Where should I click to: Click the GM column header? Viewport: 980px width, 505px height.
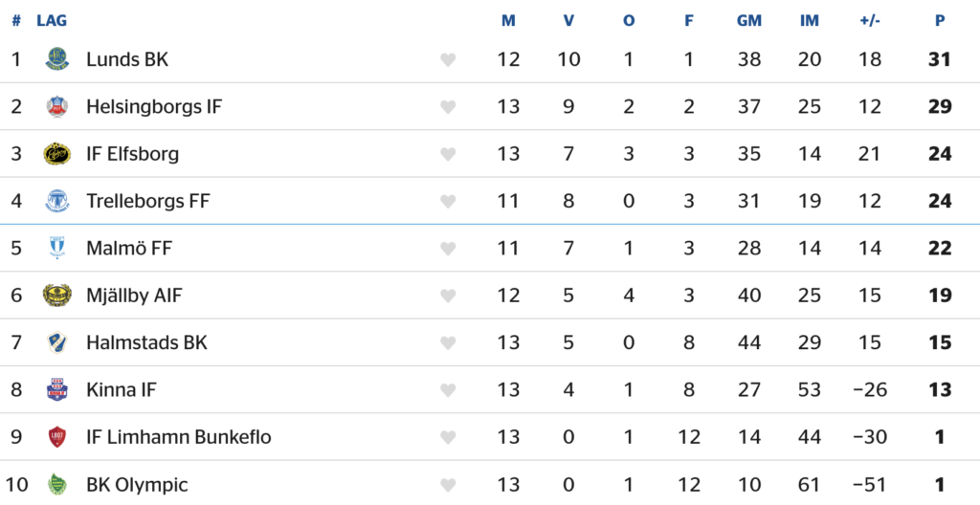[749, 21]
